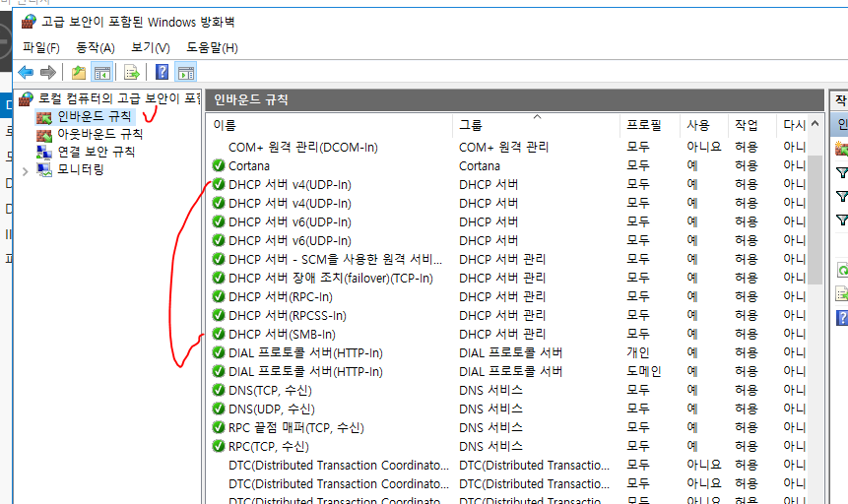This screenshot has height=504, width=848.
Task: Click the 개인 profile cell of DIAL rule
Action: (637, 353)
